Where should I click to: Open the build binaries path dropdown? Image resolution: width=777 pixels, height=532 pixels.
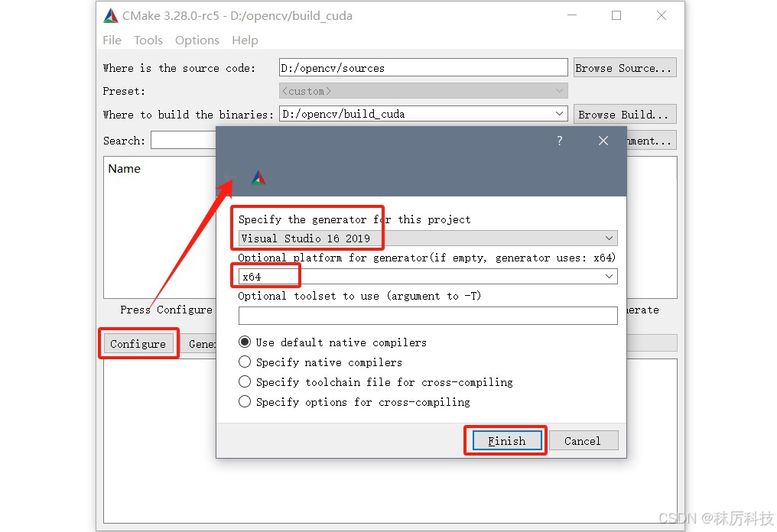coord(560,113)
